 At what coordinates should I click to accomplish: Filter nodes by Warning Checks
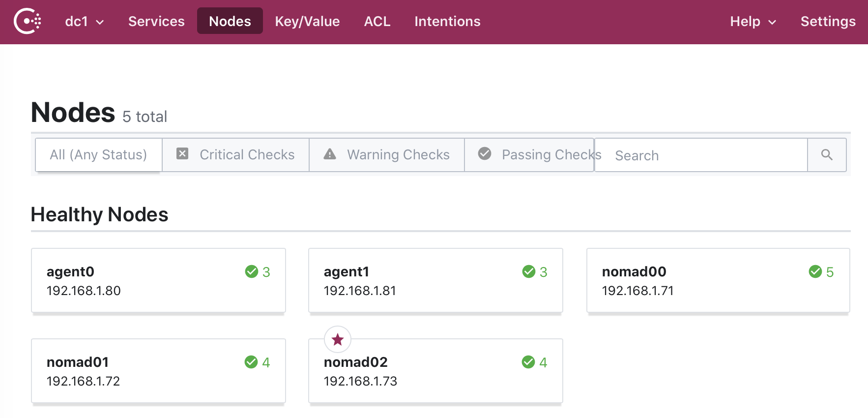[386, 155]
